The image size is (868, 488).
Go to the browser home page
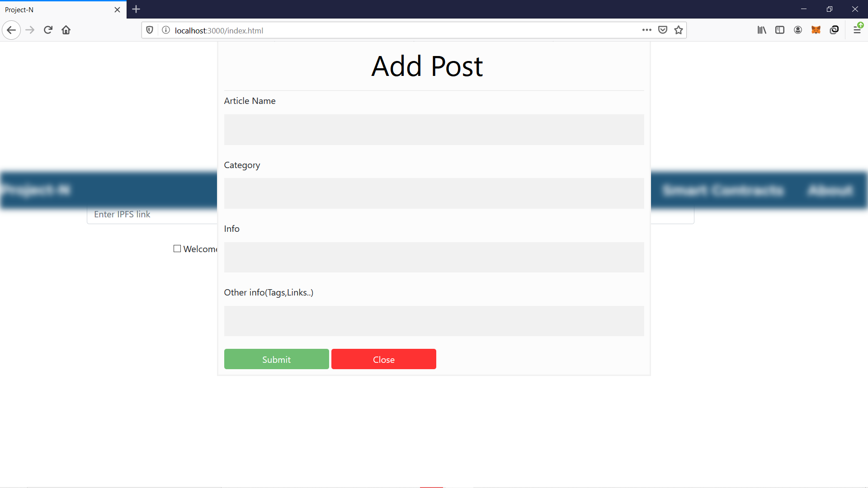(66, 30)
